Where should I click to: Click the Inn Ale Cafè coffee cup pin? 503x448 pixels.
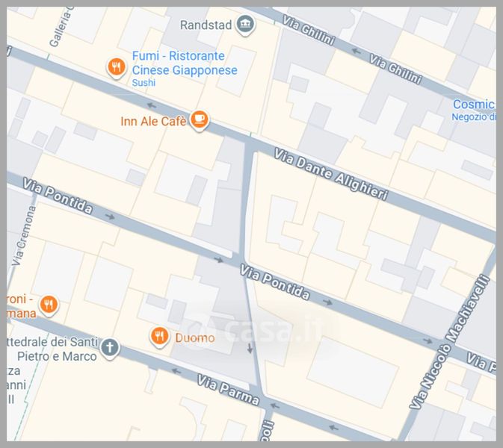(x=199, y=119)
